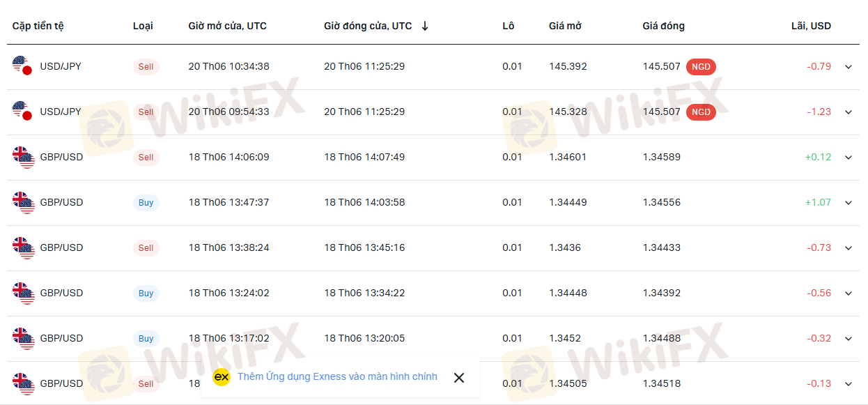Click the close price 1.34518
The image size is (868, 405).
coord(662,383)
